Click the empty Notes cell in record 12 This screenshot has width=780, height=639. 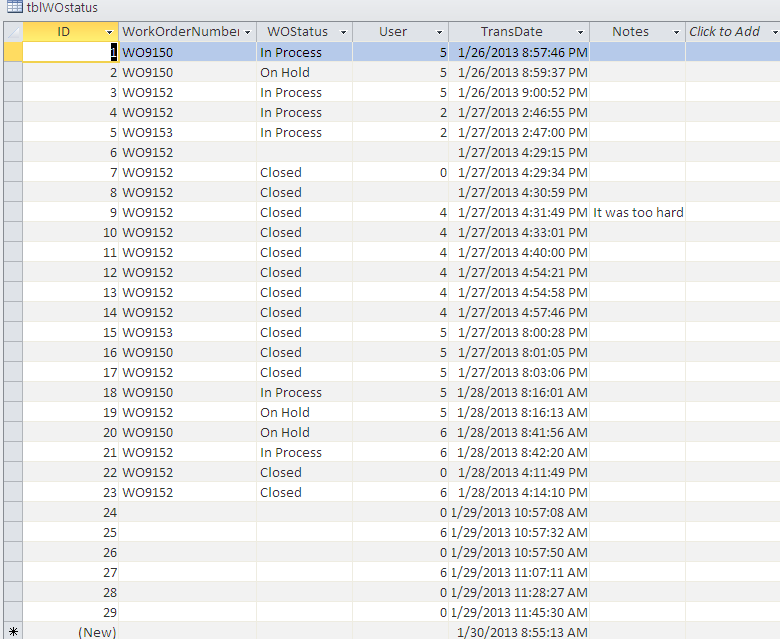click(x=638, y=272)
